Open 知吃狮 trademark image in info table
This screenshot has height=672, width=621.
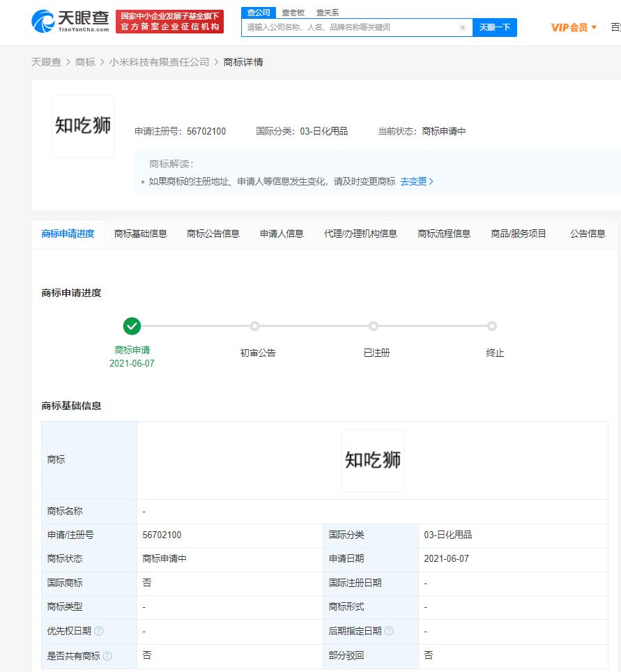point(373,460)
